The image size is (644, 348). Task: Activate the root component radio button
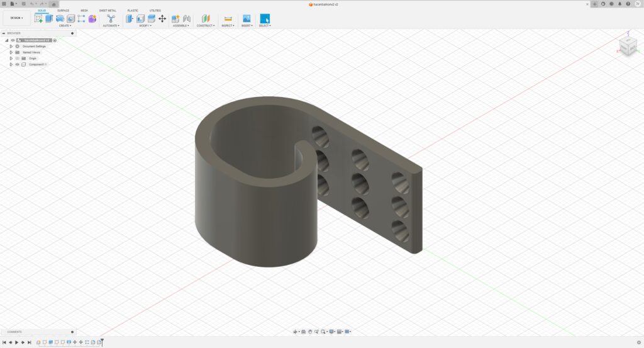[55, 40]
